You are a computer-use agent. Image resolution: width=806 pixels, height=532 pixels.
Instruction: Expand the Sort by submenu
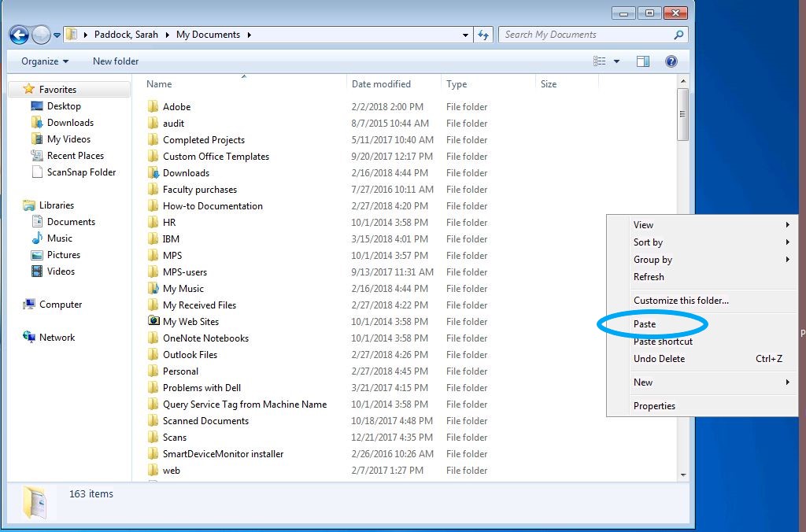point(701,242)
